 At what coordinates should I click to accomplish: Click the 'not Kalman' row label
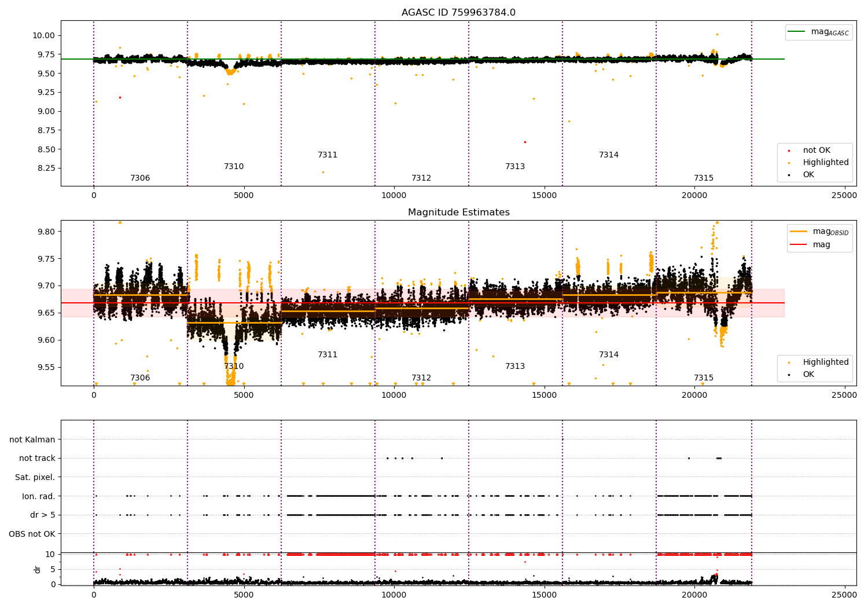point(32,439)
